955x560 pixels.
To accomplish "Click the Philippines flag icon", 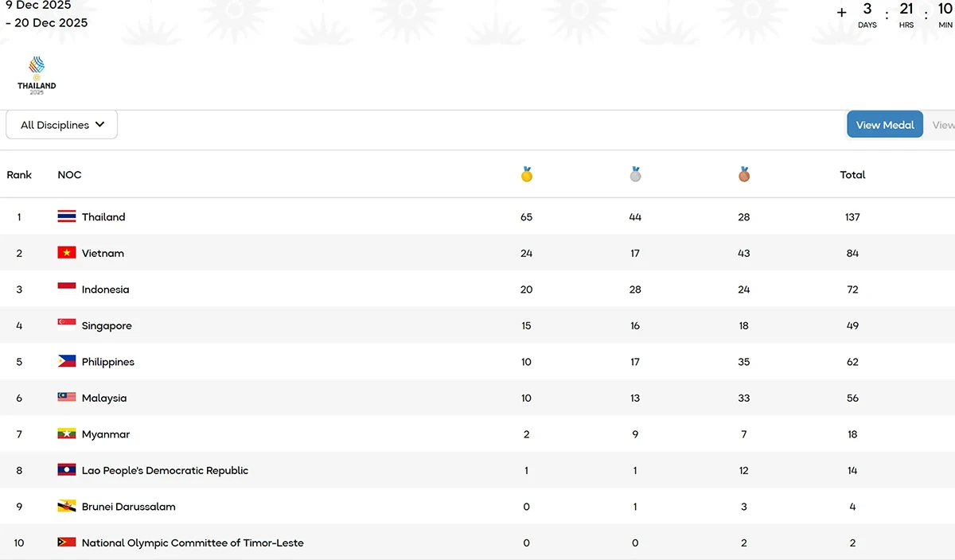I will tap(67, 361).
